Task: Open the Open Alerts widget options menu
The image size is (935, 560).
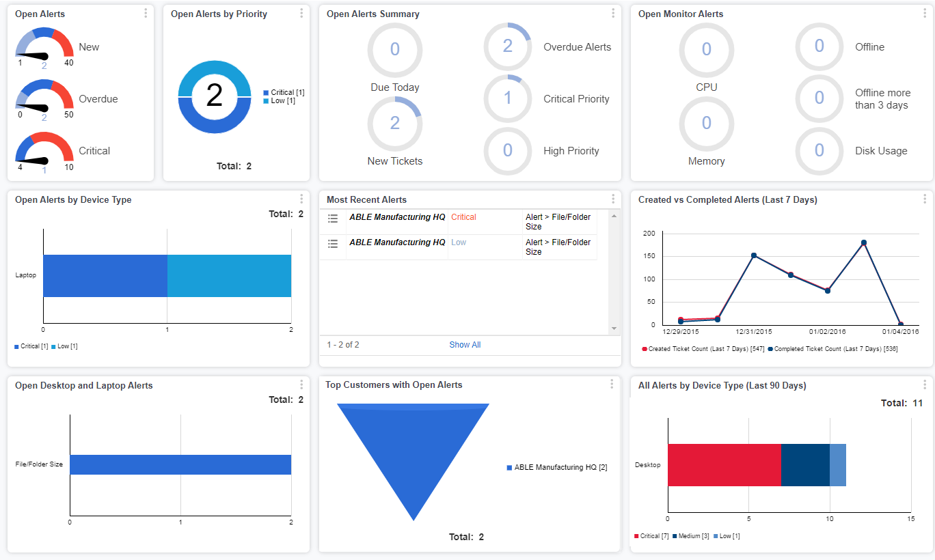Action: (146, 14)
